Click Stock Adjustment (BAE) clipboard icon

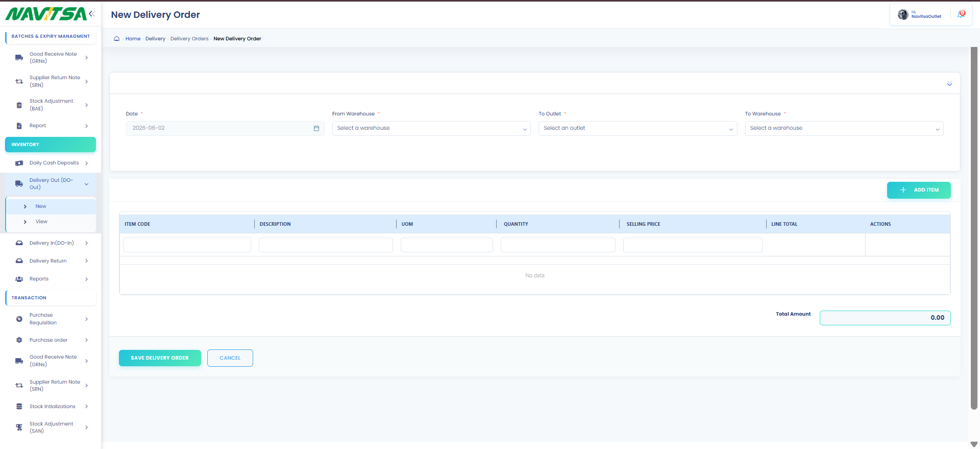[x=19, y=105]
